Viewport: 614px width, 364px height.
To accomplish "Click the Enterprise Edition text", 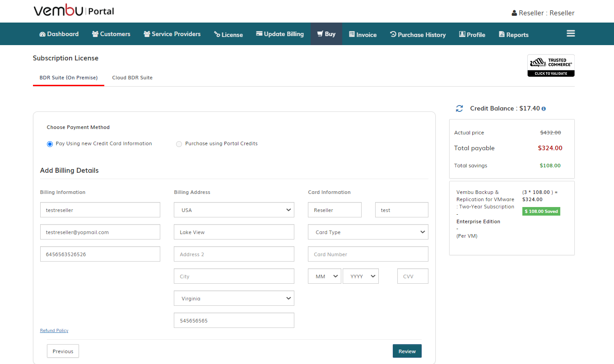I will pos(478,221).
